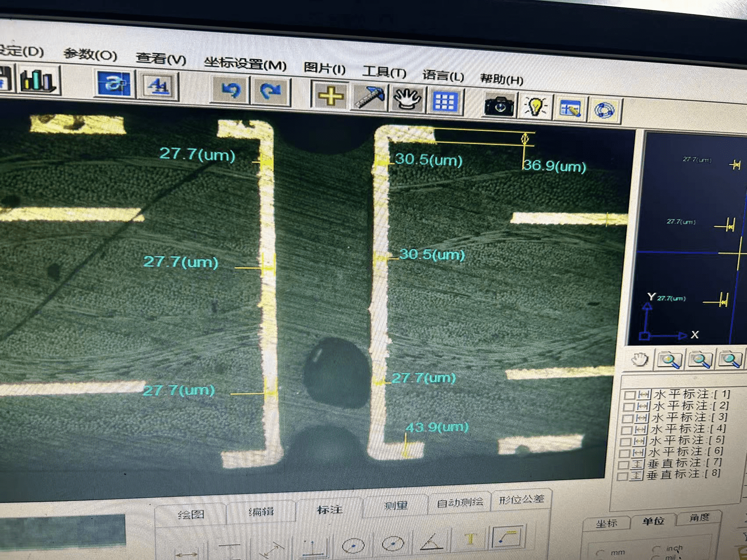Check the box for 水平标注:[ 1]
Image resolution: width=747 pixels, height=560 pixels.
(629, 395)
